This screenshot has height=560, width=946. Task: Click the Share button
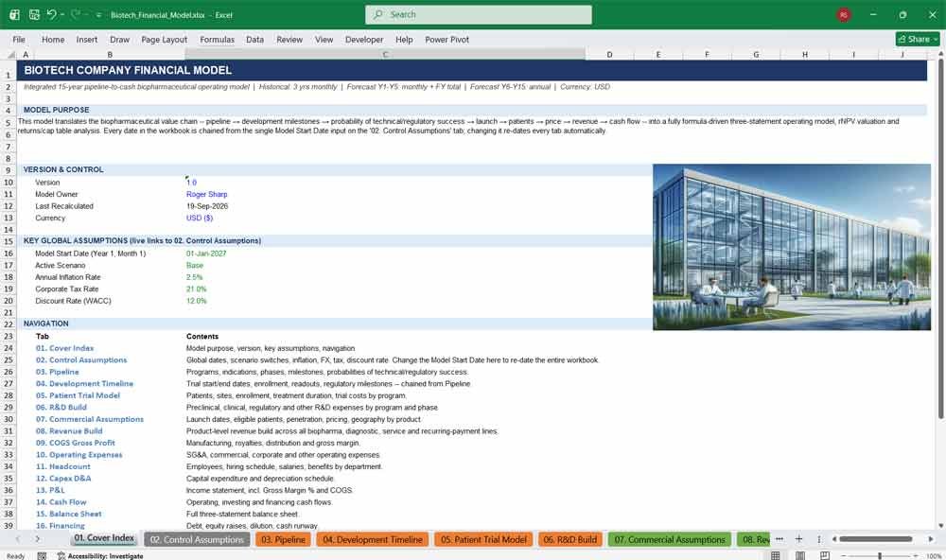(918, 39)
